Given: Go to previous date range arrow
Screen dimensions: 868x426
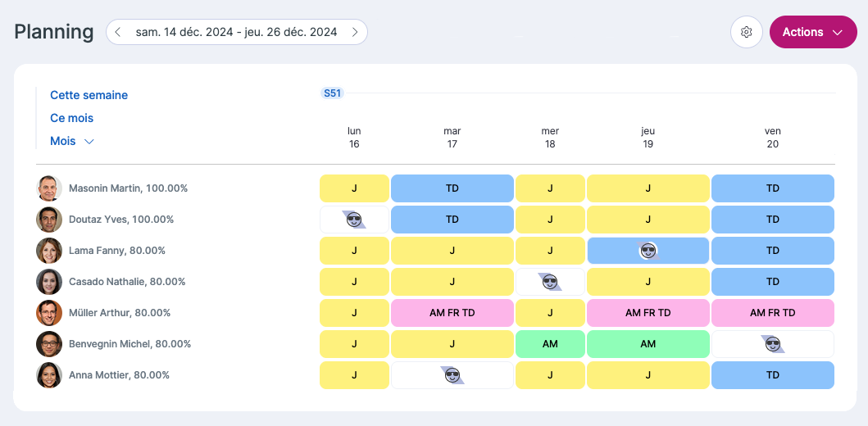Looking at the screenshot, I should 118,32.
